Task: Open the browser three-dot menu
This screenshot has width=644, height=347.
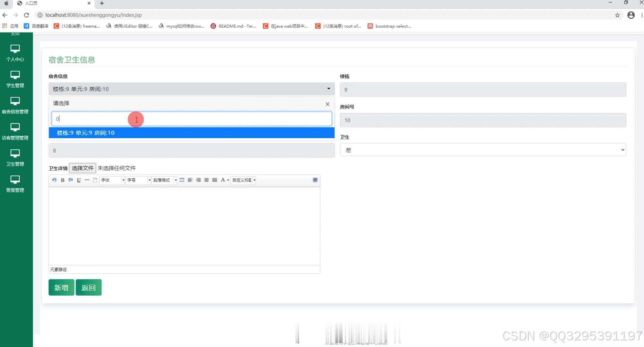Action: (x=642, y=15)
